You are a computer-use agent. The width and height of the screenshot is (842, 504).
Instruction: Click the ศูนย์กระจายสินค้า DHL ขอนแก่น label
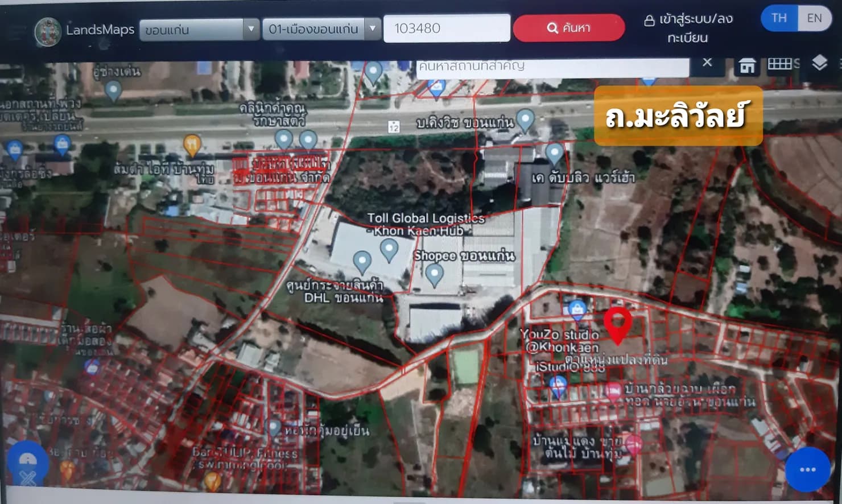335,291
